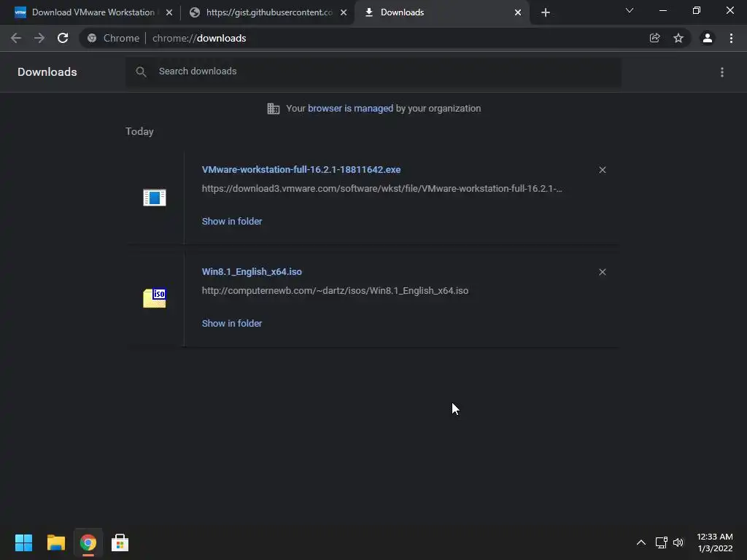This screenshot has width=747, height=560.
Task: Reload the downloads page
Action: pyautogui.click(x=63, y=38)
